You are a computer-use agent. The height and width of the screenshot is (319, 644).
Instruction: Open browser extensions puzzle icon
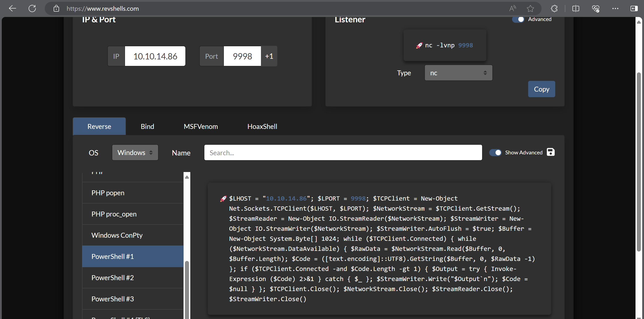click(x=554, y=8)
